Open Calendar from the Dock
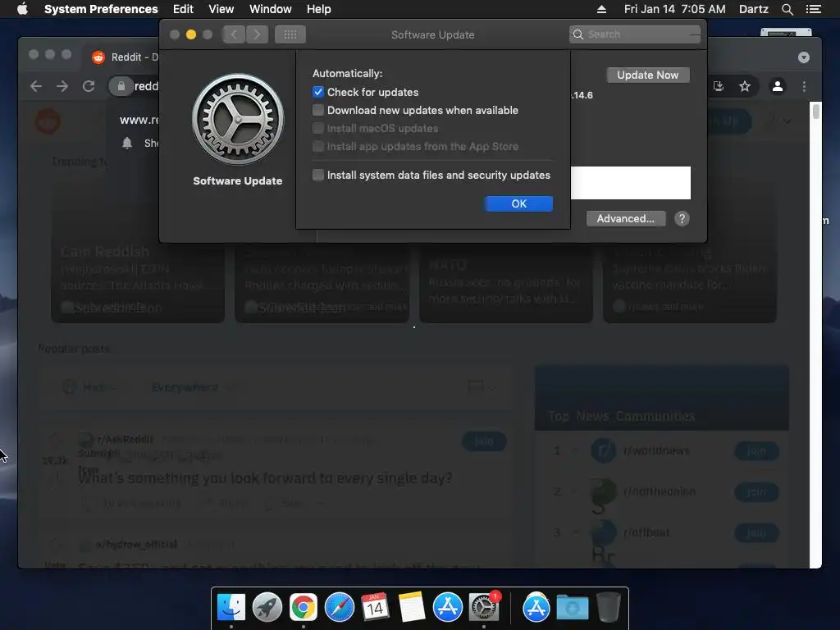The image size is (840, 630). click(375, 607)
